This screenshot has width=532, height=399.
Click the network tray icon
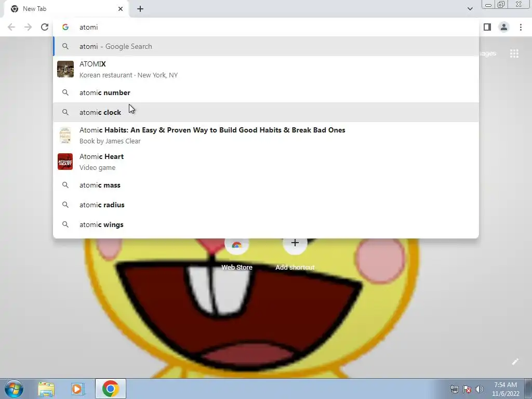point(454,389)
